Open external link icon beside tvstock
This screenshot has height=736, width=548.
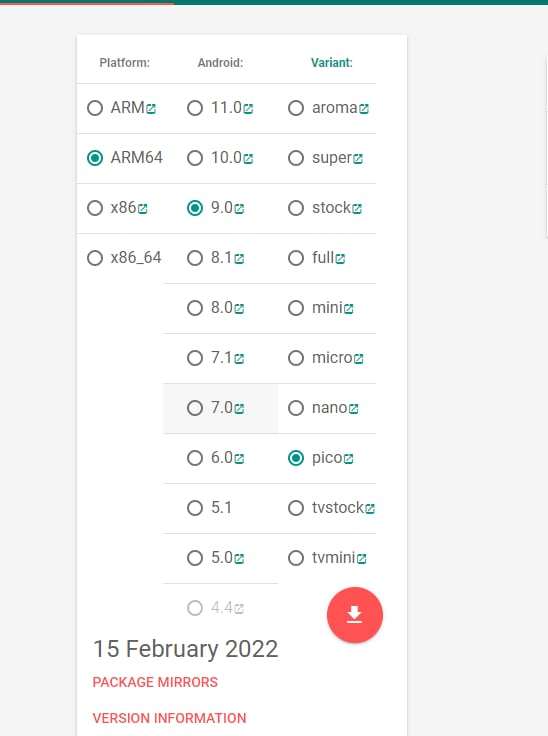coord(370,508)
